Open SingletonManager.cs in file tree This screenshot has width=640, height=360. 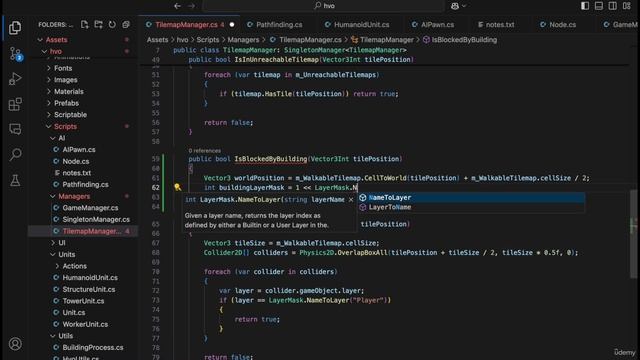tap(96, 220)
